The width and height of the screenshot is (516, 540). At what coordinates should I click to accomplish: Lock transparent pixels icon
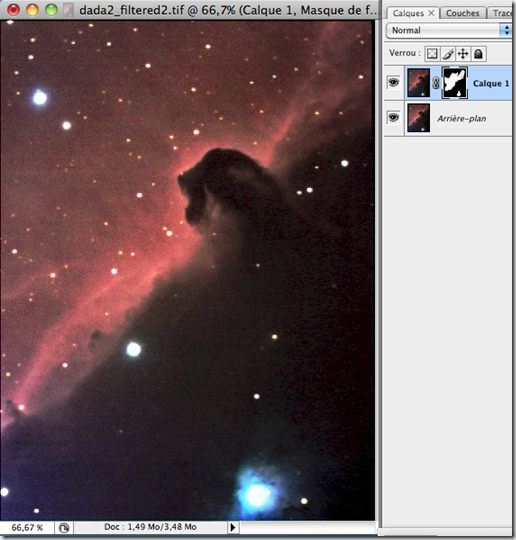click(432, 54)
